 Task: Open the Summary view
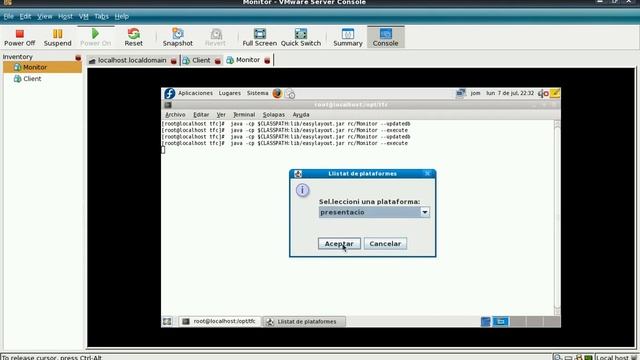click(348, 38)
